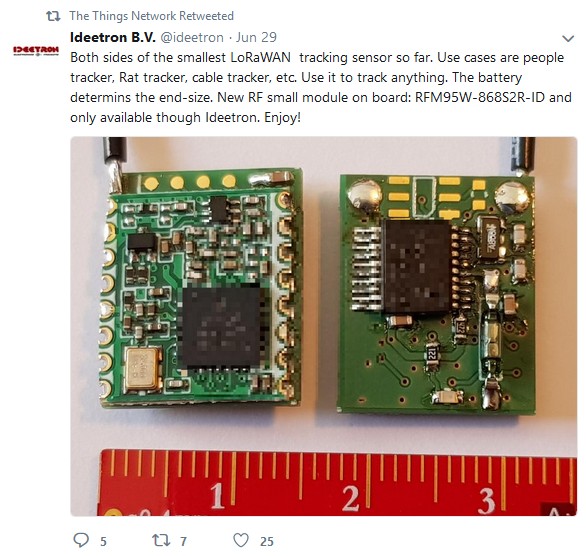Screen dimensions: 586x556
Task: Open the circuit board photo
Action: click(324, 326)
